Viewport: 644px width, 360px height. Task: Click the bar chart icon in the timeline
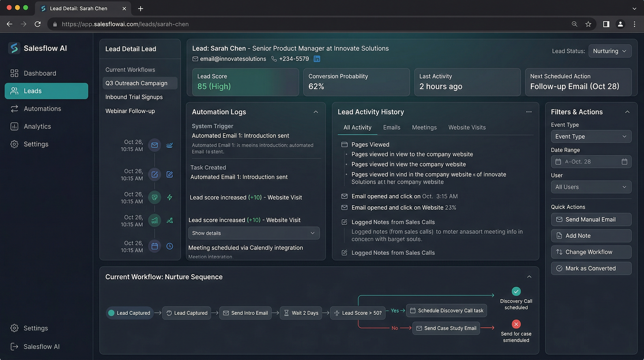[x=154, y=221]
